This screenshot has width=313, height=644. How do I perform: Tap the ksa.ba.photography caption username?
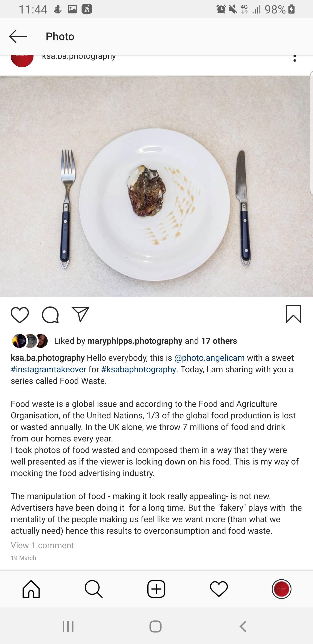click(48, 358)
